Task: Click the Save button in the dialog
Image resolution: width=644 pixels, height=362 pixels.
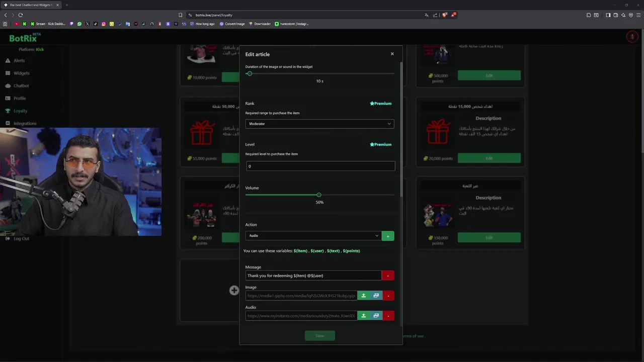Action: click(319, 336)
